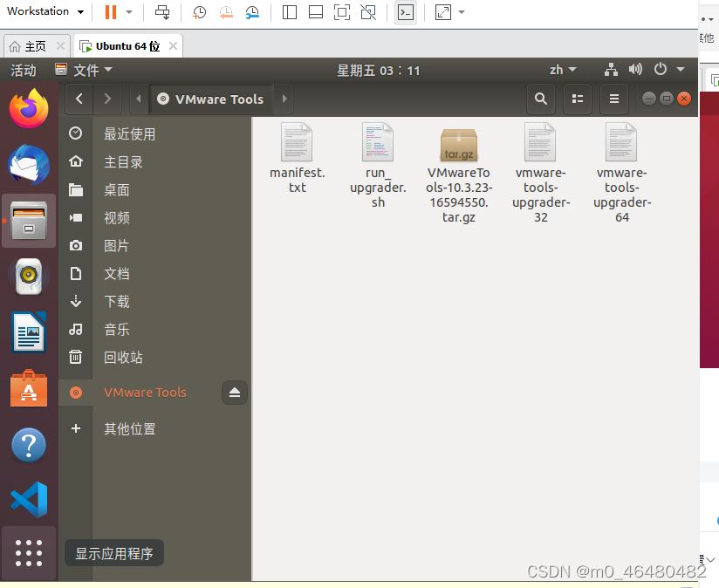Open Firefox from the dock
Image resolution: width=719 pixels, height=588 pixels.
[x=29, y=109]
